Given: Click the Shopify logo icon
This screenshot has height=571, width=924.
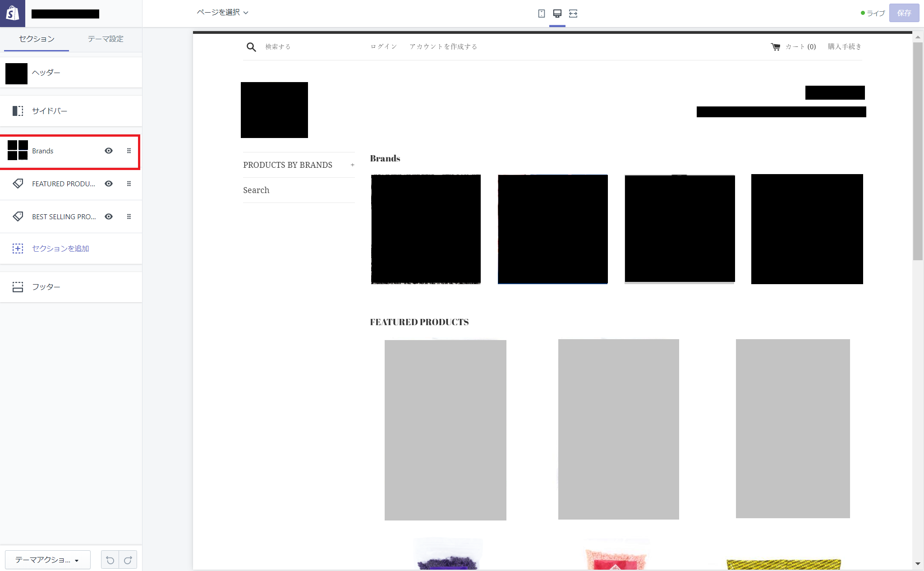Looking at the screenshot, I should [x=13, y=13].
